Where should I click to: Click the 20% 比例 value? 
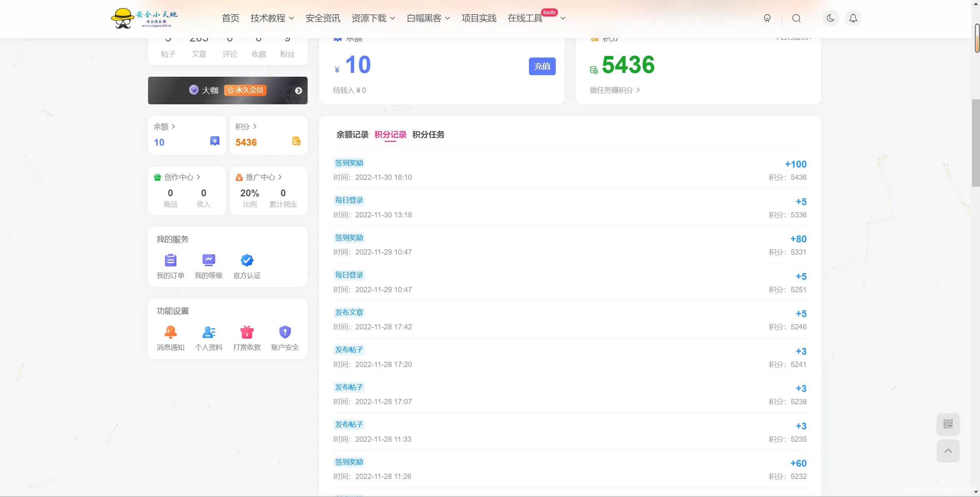(250, 193)
